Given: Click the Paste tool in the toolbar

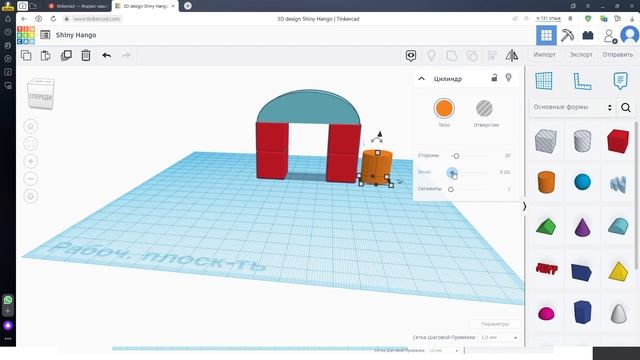Looking at the screenshot, I should click(46, 55).
